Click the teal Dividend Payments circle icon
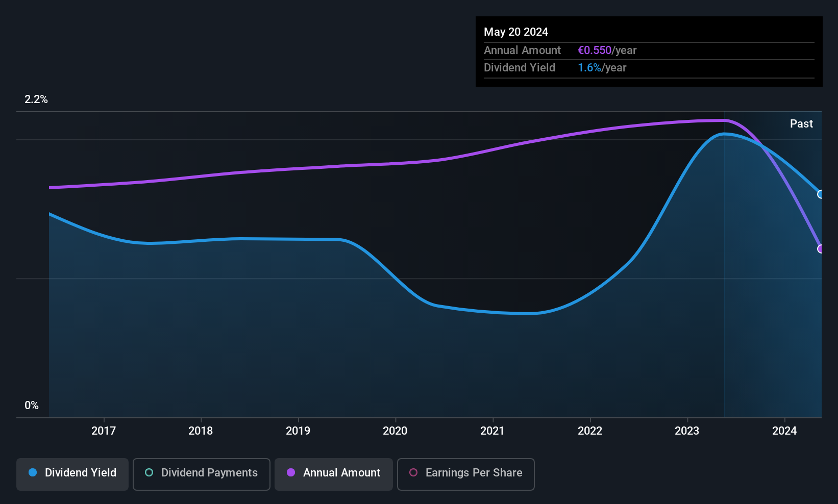The width and height of the screenshot is (838, 504). click(x=149, y=472)
